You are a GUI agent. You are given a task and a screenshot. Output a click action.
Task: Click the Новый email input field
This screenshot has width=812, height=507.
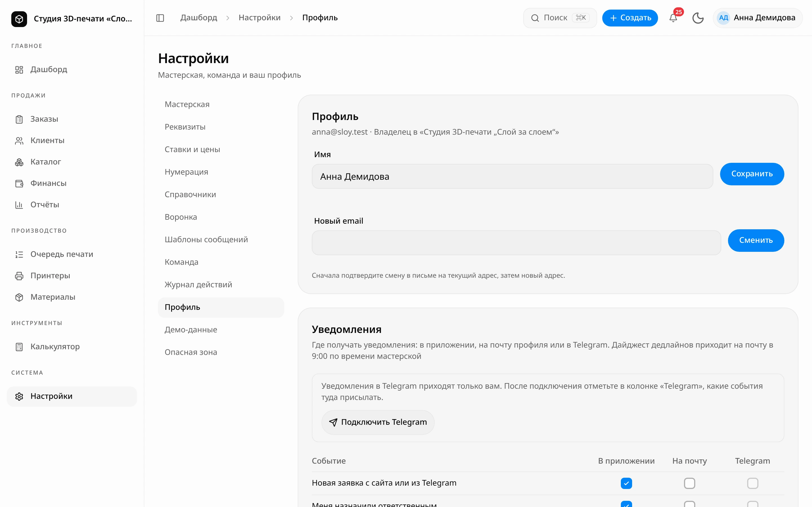pyautogui.click(x=516, y=243)
